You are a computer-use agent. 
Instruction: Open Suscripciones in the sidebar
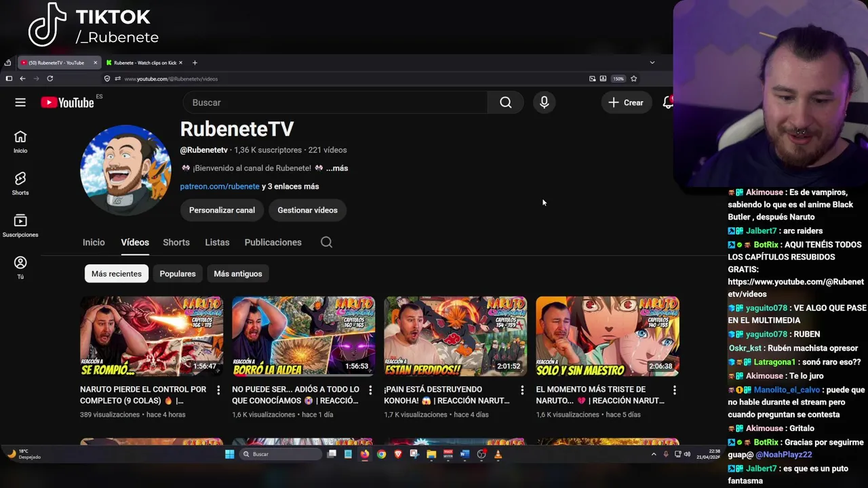(20, 226)
